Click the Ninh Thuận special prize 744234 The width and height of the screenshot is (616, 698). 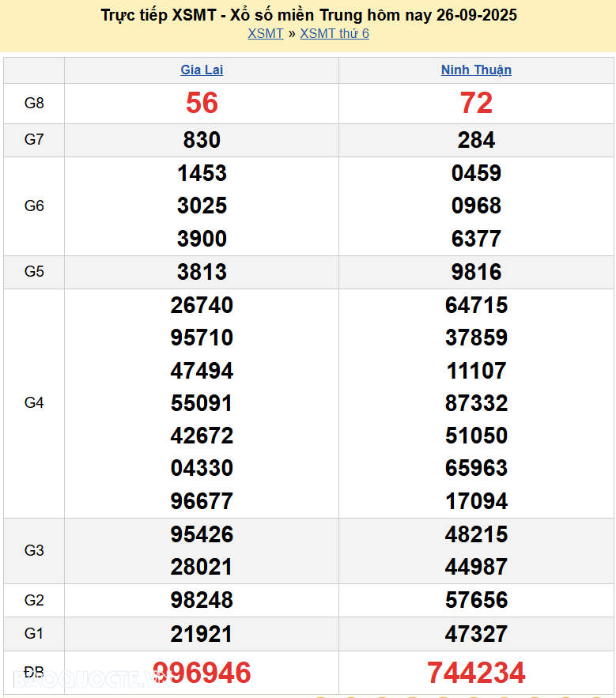(x=476, y=673)
